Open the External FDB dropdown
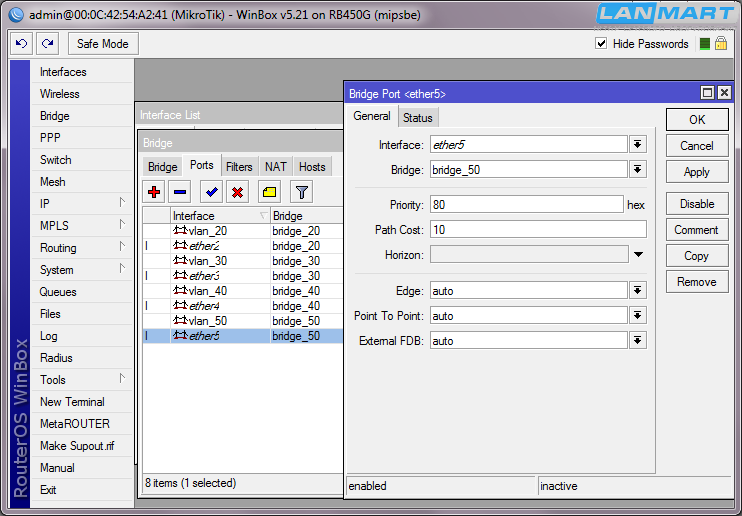Image resolution: width=742 pixels, height=516 pixels. pos(637,340)
